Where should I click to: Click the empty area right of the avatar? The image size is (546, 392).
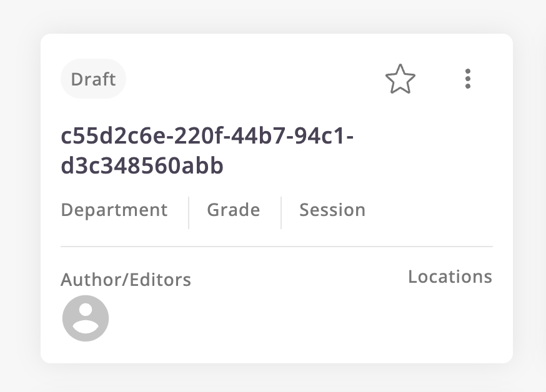(250, 321)
